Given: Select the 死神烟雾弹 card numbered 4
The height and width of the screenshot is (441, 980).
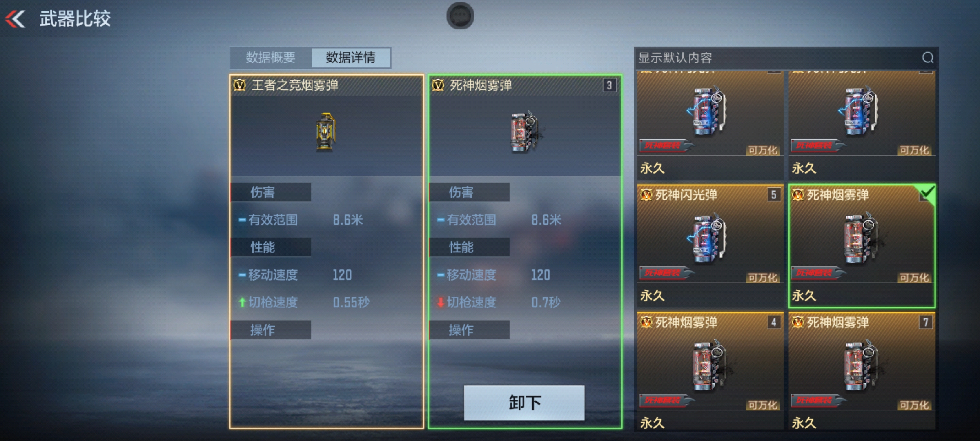Looking at the screenshot, I should coord(710,370).
